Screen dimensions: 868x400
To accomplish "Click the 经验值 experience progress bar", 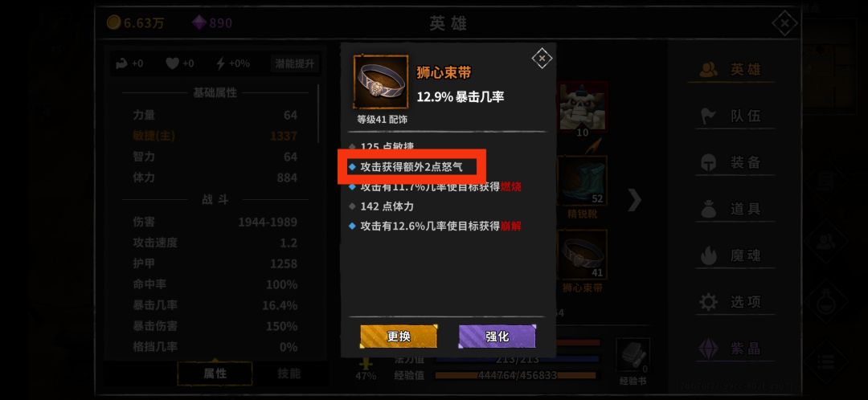I will tap(517, 376).
